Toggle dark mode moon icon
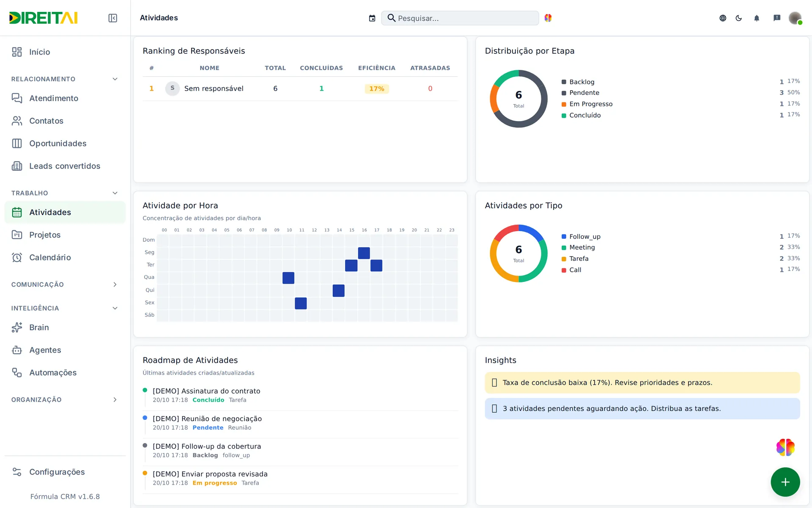 point(739,18)
